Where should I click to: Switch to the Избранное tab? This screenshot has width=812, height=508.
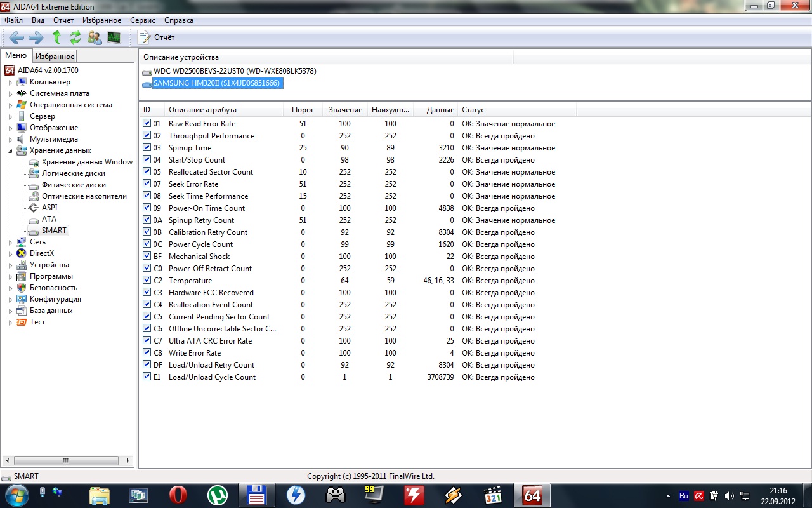click(55, 57)
